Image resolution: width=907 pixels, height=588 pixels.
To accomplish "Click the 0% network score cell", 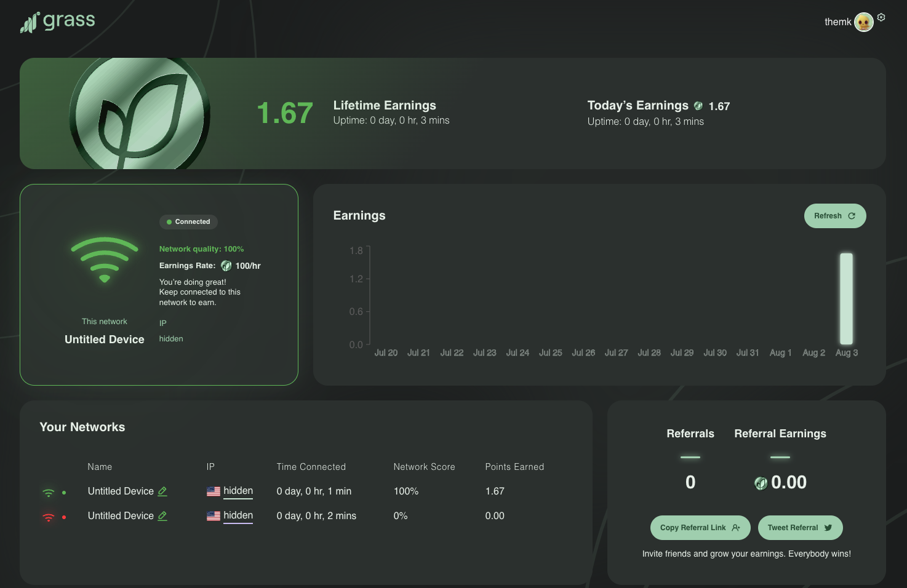I will (x=401, y=516).
